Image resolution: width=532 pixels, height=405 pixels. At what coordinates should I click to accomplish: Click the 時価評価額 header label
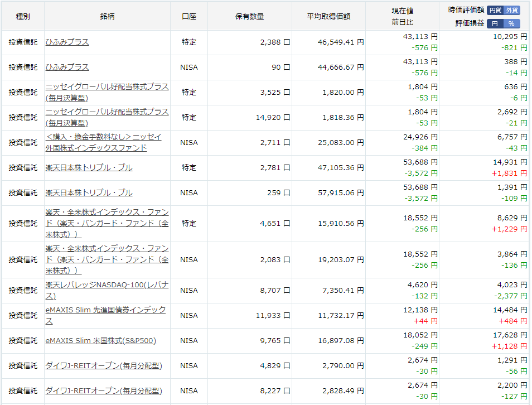[466, 10]
